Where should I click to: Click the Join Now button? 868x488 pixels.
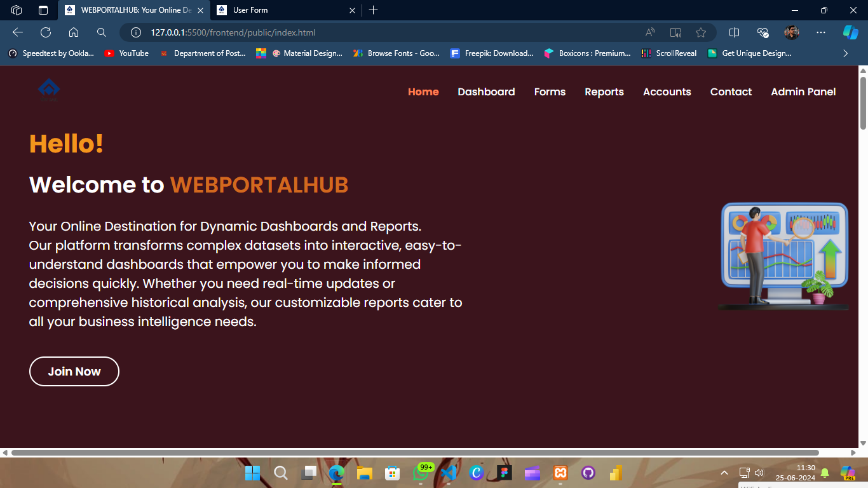point(74,371)
